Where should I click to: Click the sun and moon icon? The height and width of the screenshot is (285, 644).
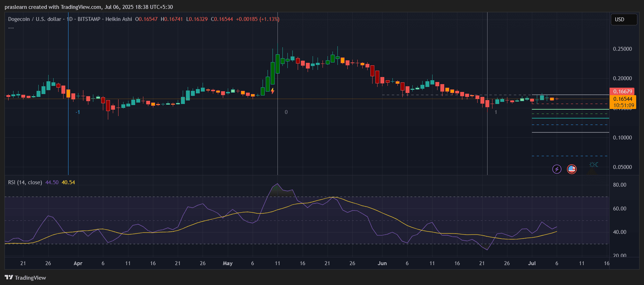pos(594,165)
